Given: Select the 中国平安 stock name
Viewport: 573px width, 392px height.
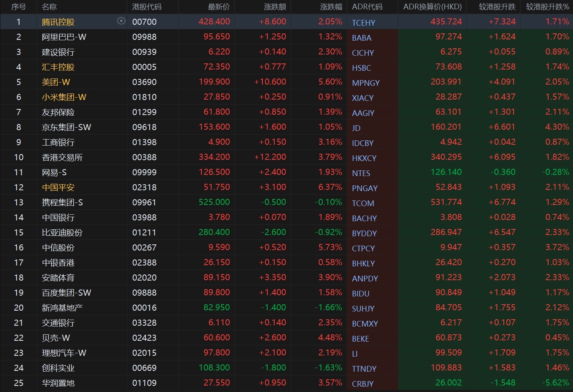Looking at the screenshot, I should [x=58, y=187].
